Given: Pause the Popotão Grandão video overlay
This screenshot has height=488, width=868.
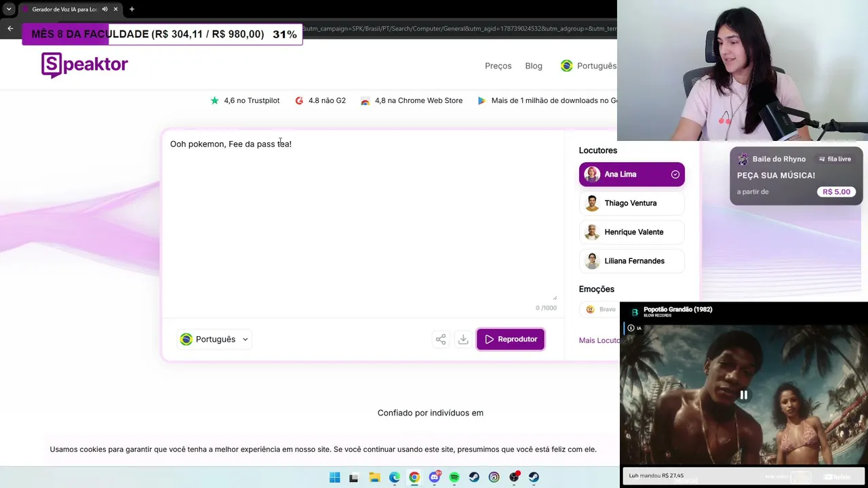Looking at the screenshot, I should pyautogui.click(x=744, y=394).
